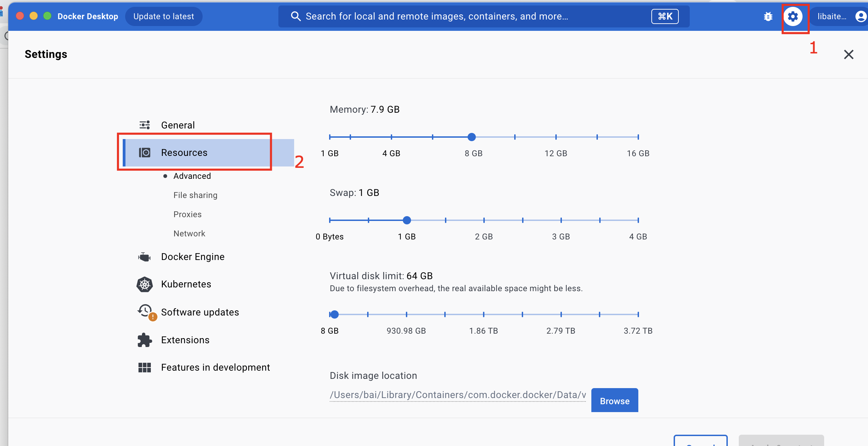The height and width of the screenshot is (446, 868).
Task: Select the Resources settings section
Action: click(184, 153)
